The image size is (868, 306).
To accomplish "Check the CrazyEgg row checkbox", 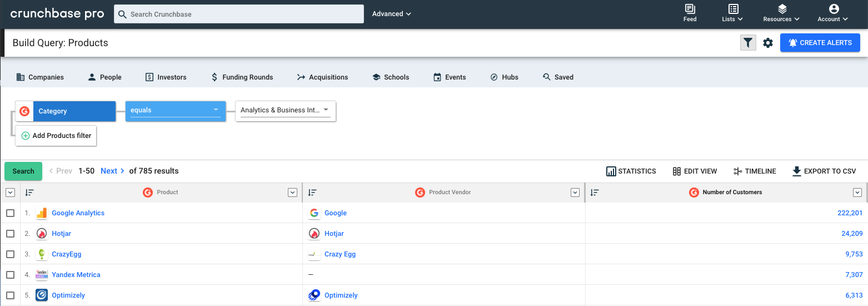I will 10,254.
